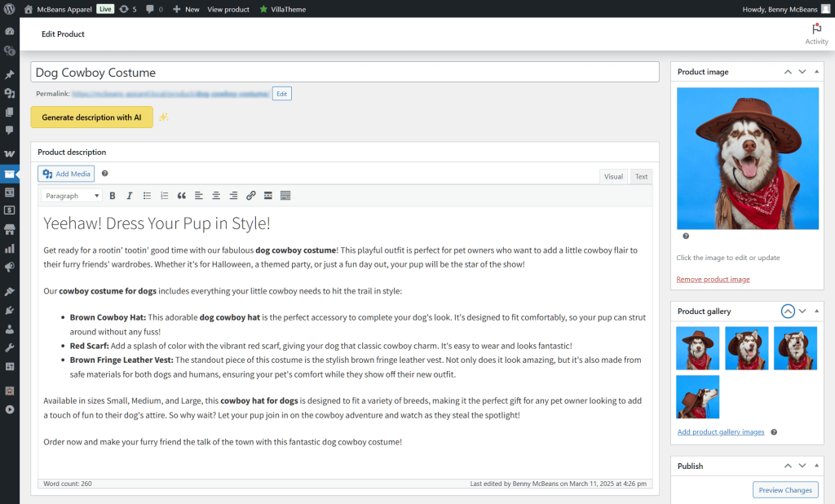Toggle bold formatting in the editor toolbar
The width and height of the screenshot is (835, 504).
(113, 196)
